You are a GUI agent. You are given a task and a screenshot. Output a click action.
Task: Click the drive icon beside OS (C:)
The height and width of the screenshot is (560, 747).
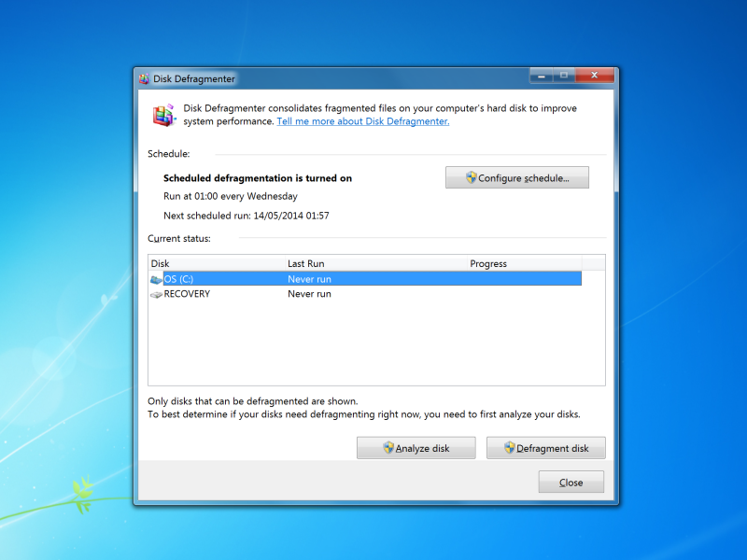coord(157,278)
